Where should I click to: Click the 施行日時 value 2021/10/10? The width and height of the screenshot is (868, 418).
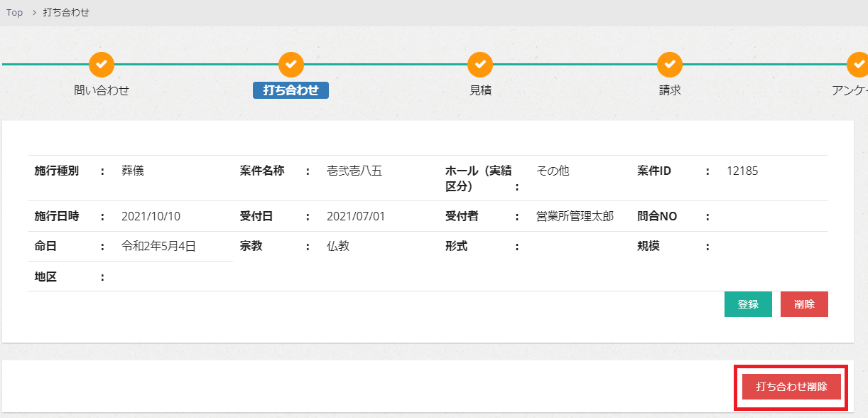(x=151, y=216)
